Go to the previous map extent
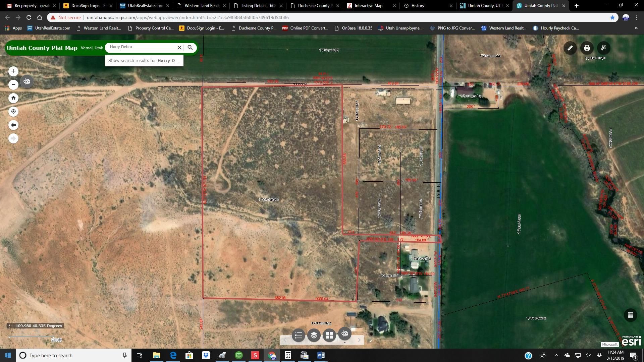 13,125
